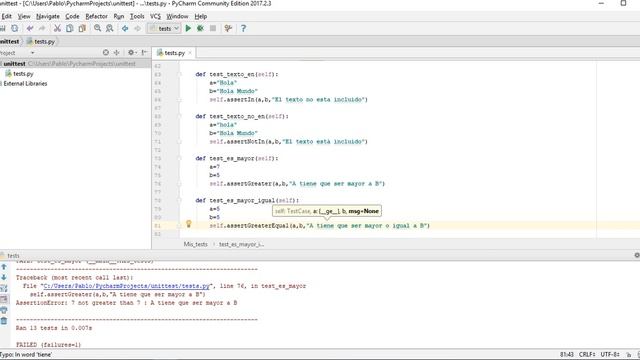The width and height of the screenshot is (640, 360).
Task: Open the View menu
Action: click(24, 16)
